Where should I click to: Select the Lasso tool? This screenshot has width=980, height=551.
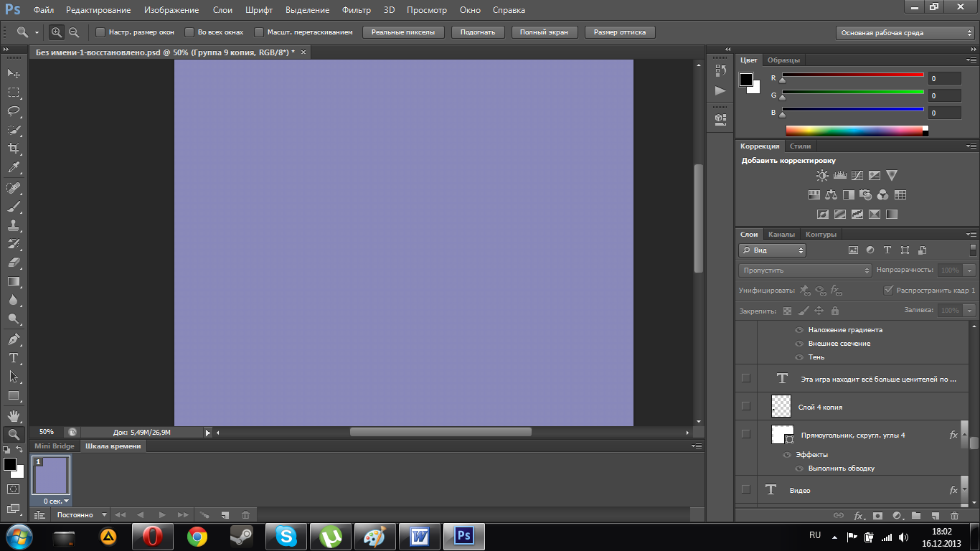pyautogui.click(x=14, y=111)
